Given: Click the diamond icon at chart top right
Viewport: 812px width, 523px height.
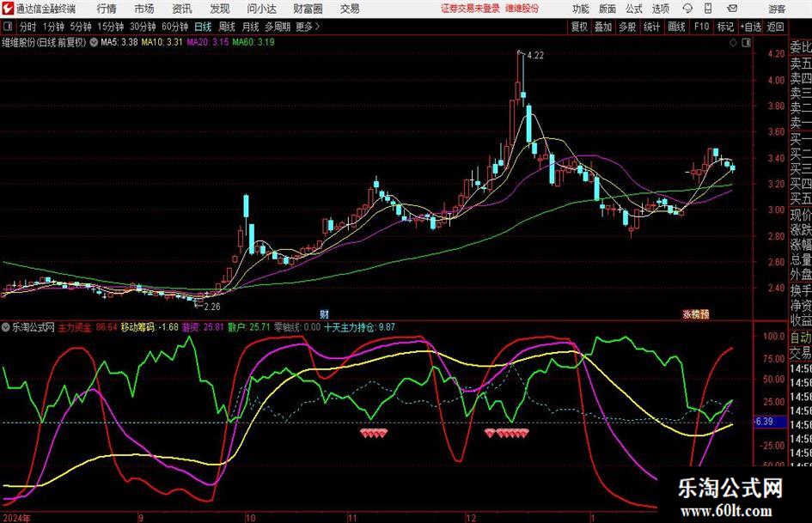Looking at the screenshot, I should click(x=733, y=43).
